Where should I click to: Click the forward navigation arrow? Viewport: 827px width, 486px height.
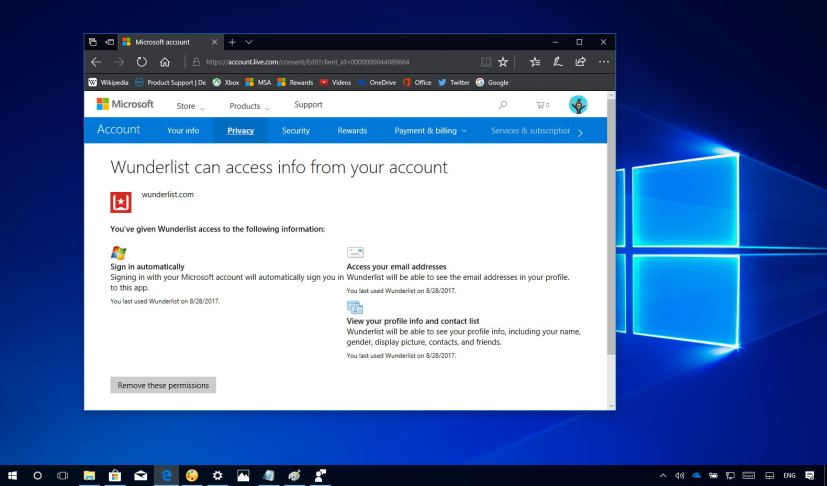point(119,62)
